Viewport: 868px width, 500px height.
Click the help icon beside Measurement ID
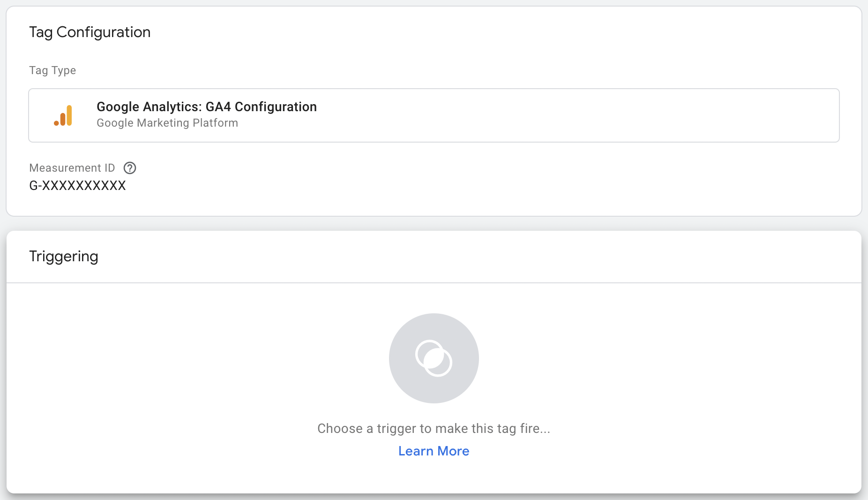click(129, 168)
